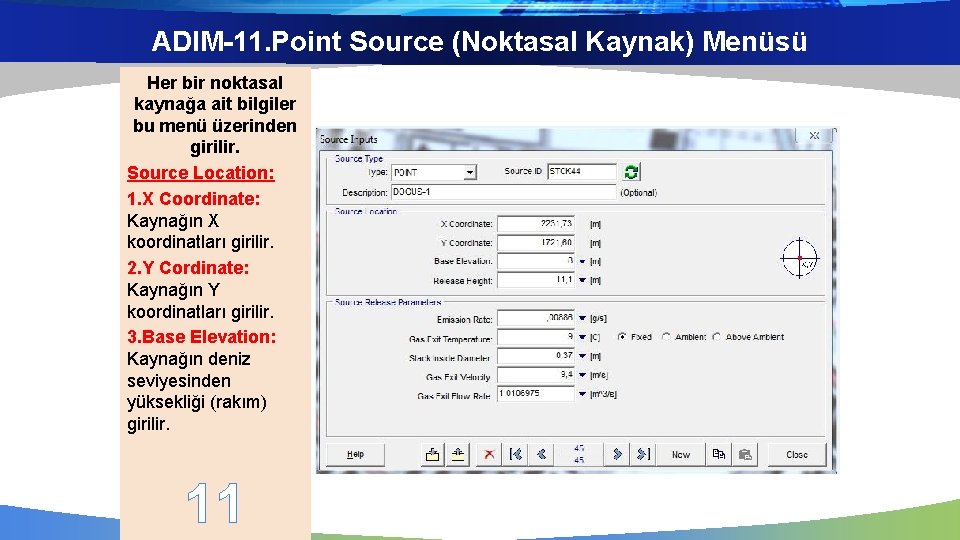The image size is (960, 540).
Task: Delete source with the red X icon
Action: [489, 454]
